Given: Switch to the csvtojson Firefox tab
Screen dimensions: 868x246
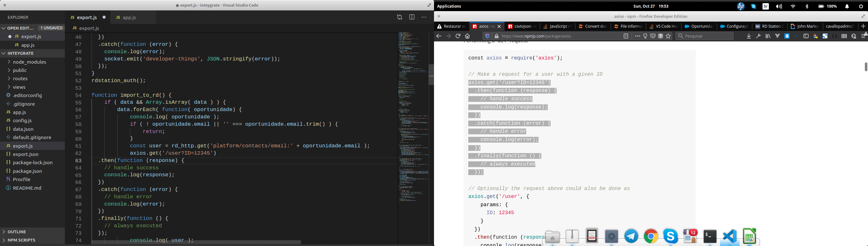Looking at the screenshot, I should [522, 26].
